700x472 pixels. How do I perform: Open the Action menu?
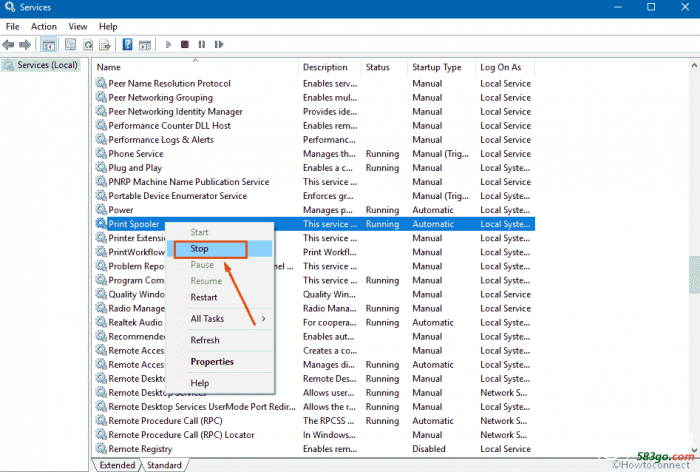(x=44, y=26)
